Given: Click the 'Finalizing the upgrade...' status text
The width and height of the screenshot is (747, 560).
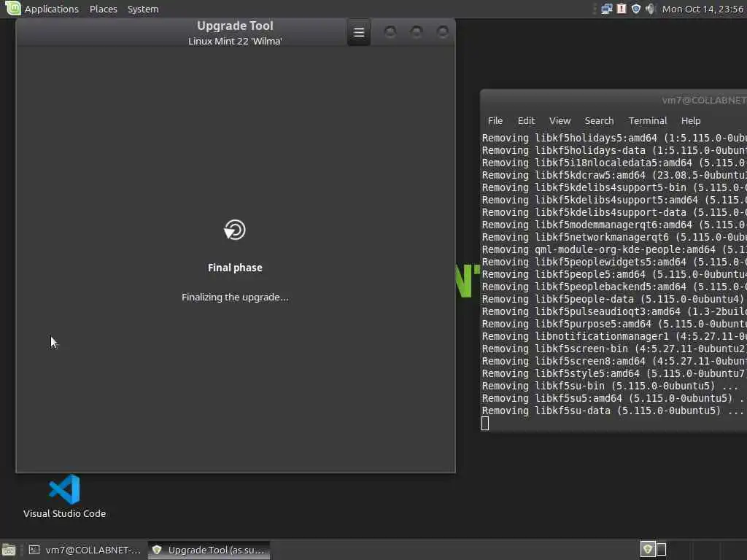Looking at the screenshot, I should pyautogui.click(x=235, y=297).
